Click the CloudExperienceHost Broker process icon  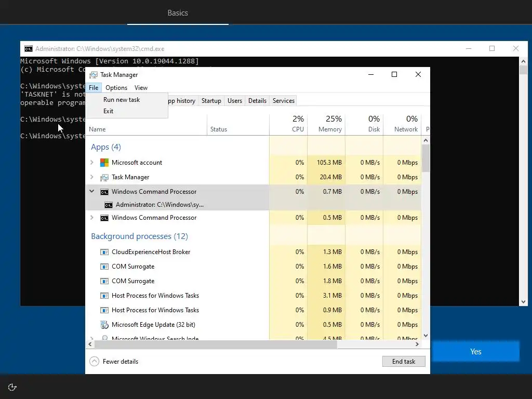coord(104,252)
